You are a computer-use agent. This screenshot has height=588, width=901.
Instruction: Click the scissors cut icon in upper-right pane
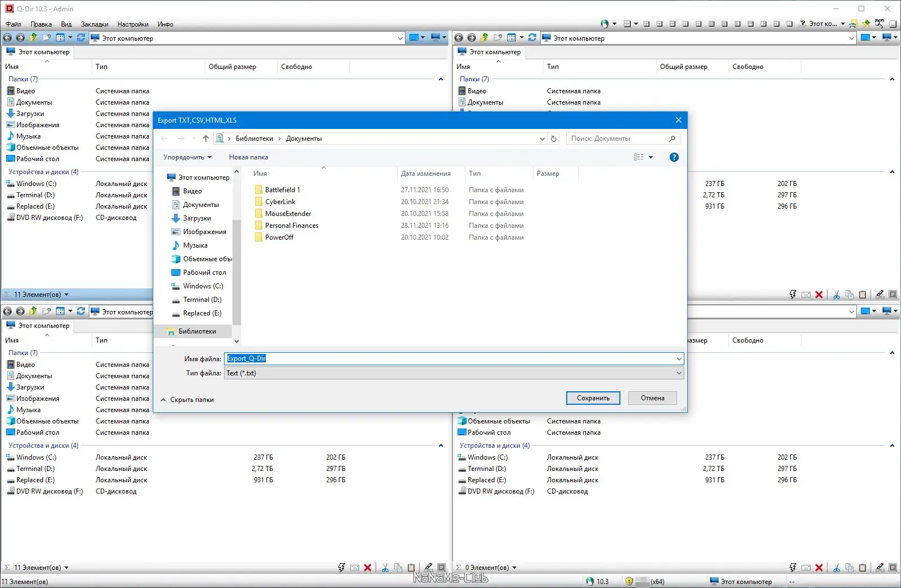tap(837, 295)
